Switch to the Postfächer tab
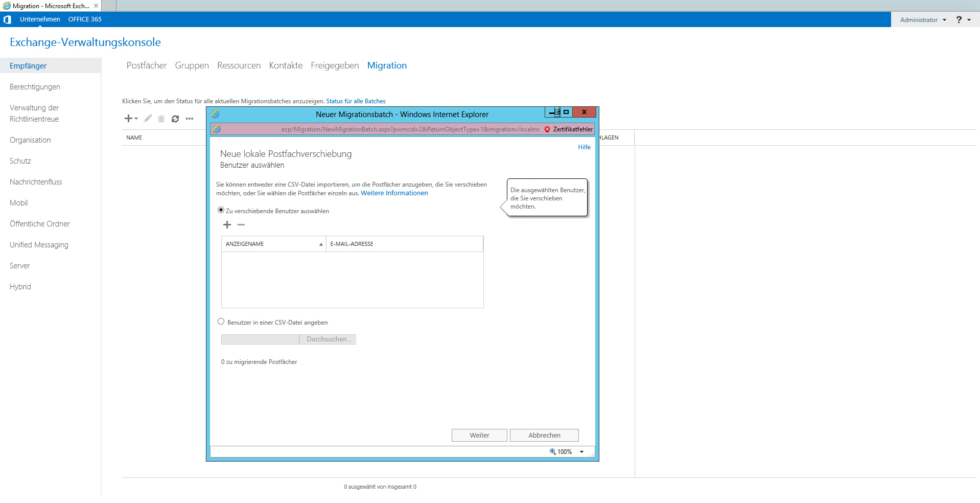This screenshot has height=503, width=980. pyautogui.click(x=147, y=65)
